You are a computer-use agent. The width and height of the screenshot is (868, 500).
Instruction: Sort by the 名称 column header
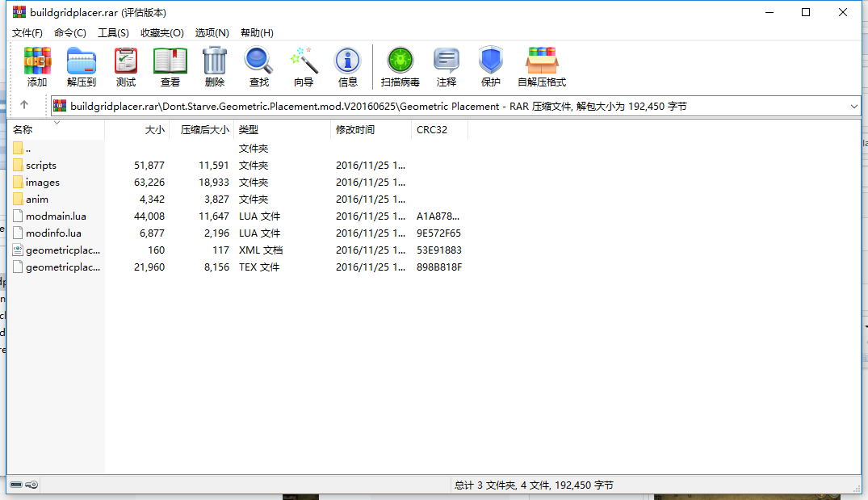pyautogui.click(x=56, y=129)
